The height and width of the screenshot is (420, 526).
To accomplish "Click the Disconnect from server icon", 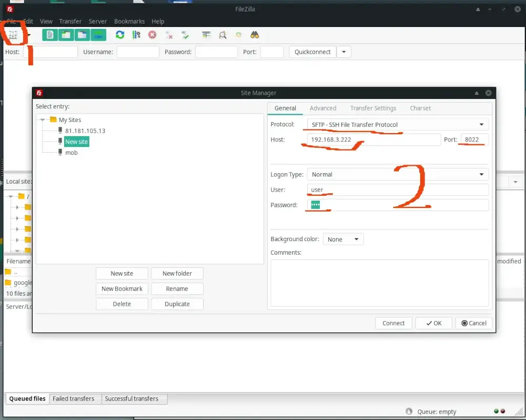I will 169,35.
